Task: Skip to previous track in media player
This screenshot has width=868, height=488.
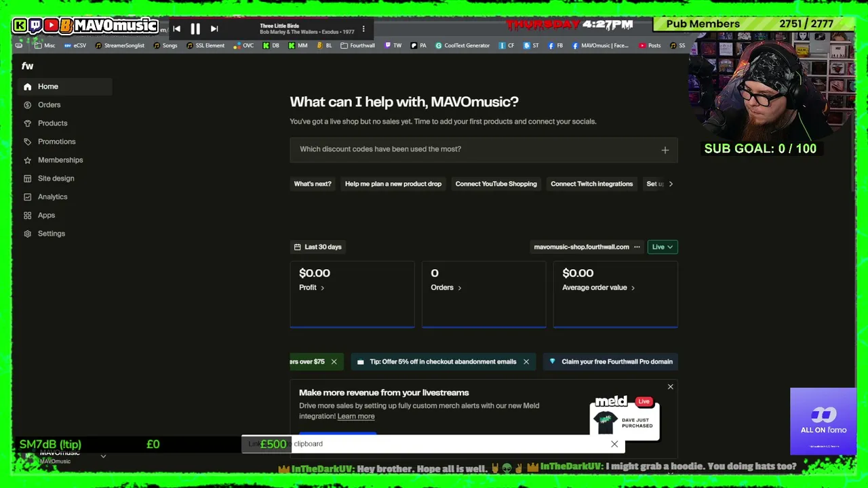Action: [176, 28]
